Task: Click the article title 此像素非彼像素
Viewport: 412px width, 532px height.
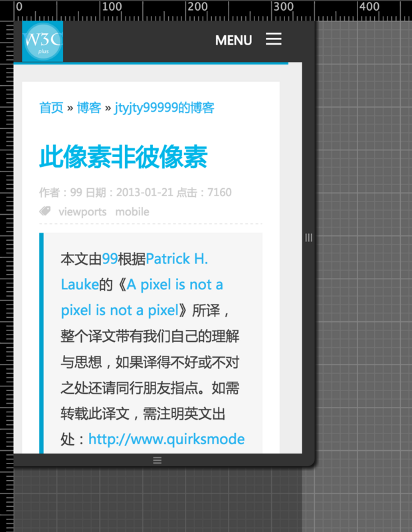Action: (123, 157)
